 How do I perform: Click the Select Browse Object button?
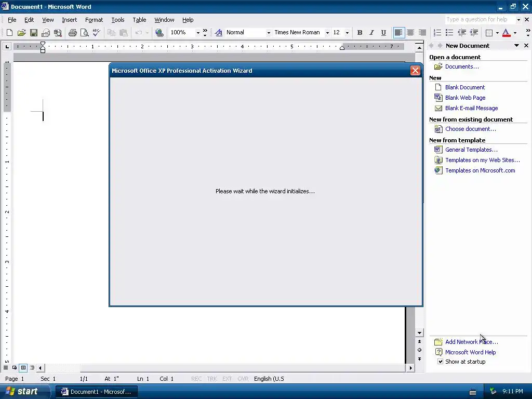(x=419, y=350)
